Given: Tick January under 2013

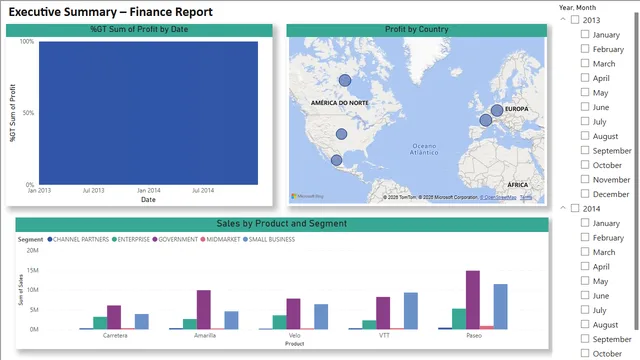Looking at the screenshot, I should pyautogui.click(x=585, y=34).
